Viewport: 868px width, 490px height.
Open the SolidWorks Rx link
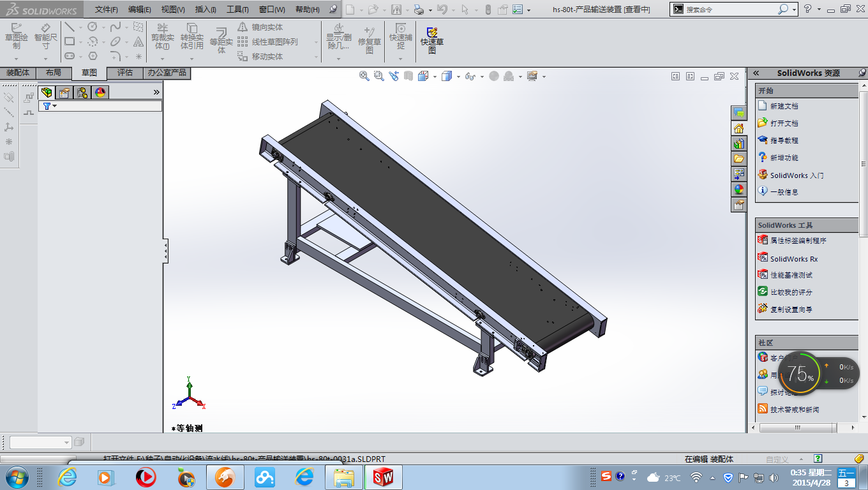(x=788, y=258)
